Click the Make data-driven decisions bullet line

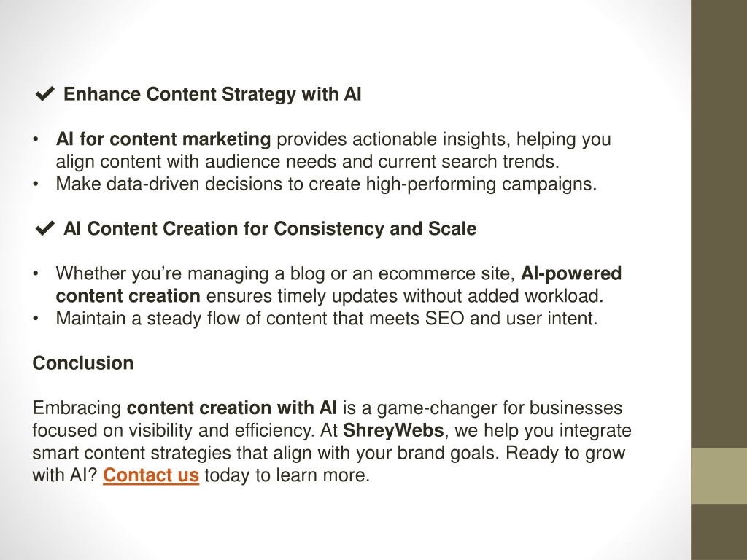(x=326, y=184)
